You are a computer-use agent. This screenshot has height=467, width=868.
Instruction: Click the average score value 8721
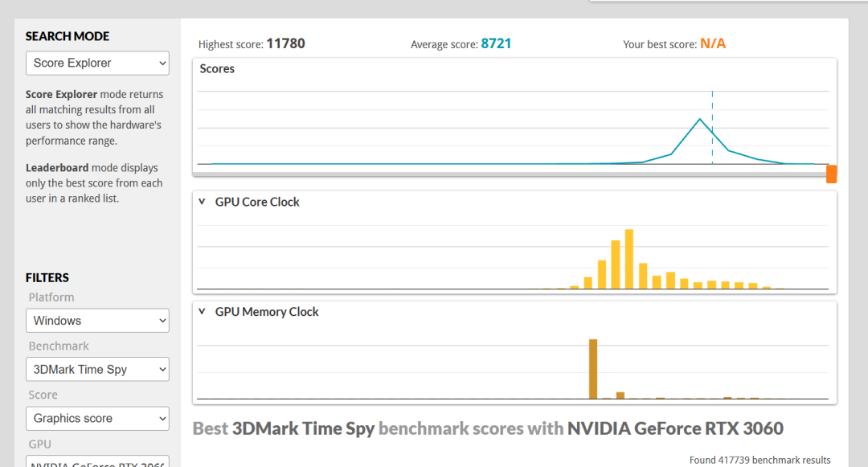[496, 43]
